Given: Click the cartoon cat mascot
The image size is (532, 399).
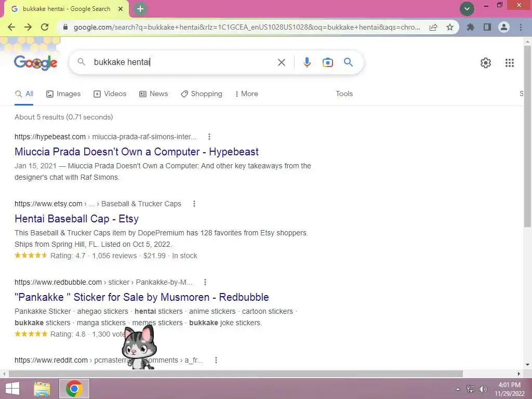Looking at the screenshot, I should click(139, 347).
